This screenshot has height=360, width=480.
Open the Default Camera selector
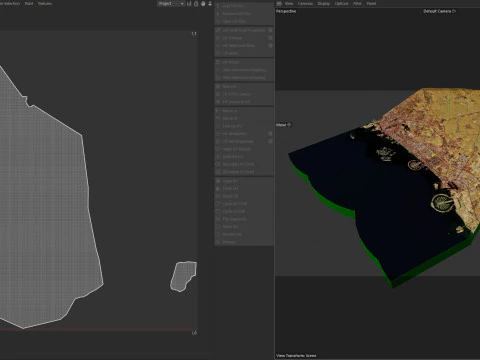439,11
